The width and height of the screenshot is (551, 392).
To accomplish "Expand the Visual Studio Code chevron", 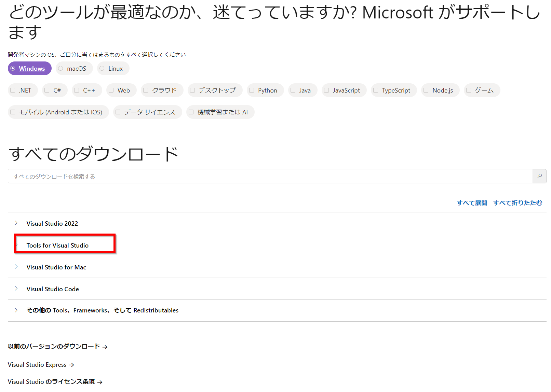I will [x=16, y=289].
